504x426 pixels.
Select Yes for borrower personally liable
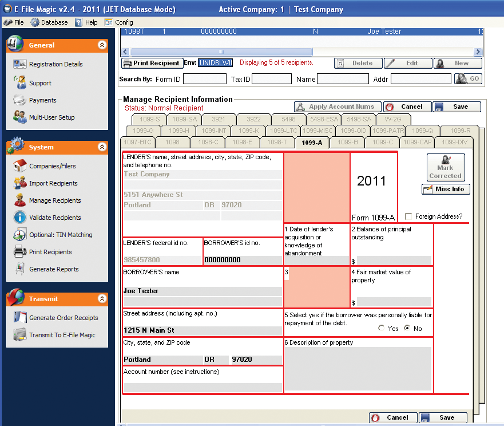[382, 329]
